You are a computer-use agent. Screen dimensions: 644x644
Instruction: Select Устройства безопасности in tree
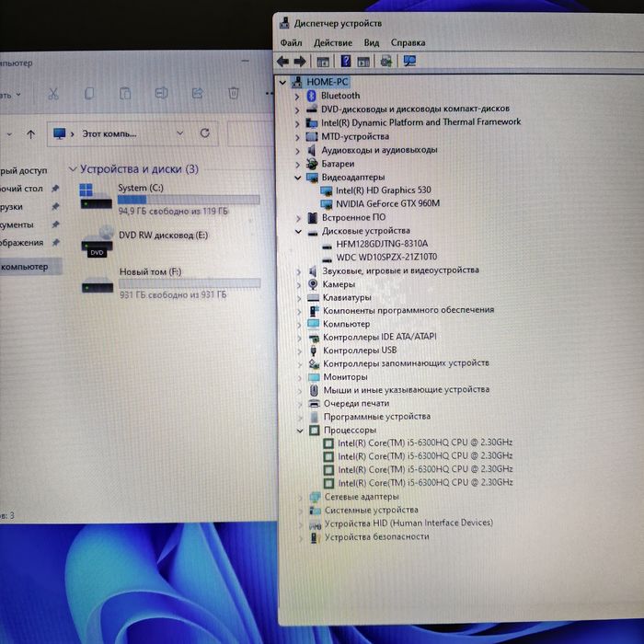coord(376,537)
